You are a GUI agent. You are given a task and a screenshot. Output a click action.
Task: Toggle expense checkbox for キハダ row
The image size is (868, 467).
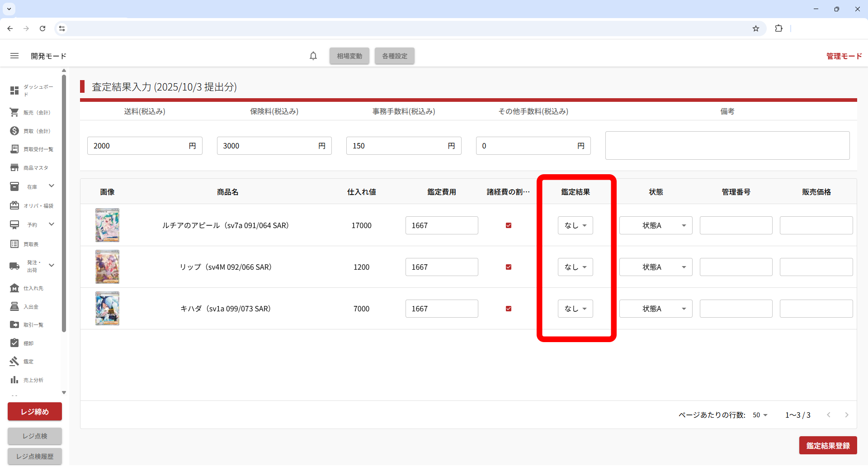(509, 309)
